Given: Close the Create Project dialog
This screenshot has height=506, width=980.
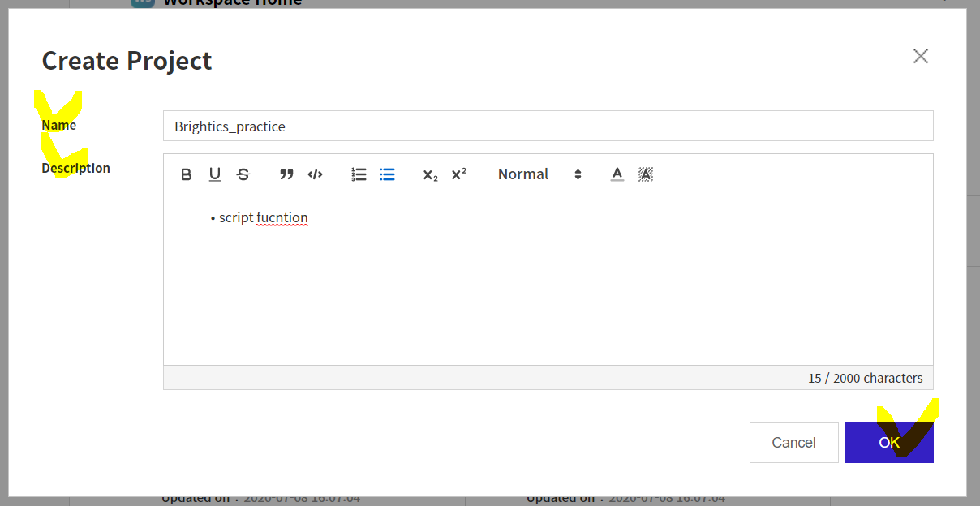Looking at the screenshot, I should tap(921, 56).
